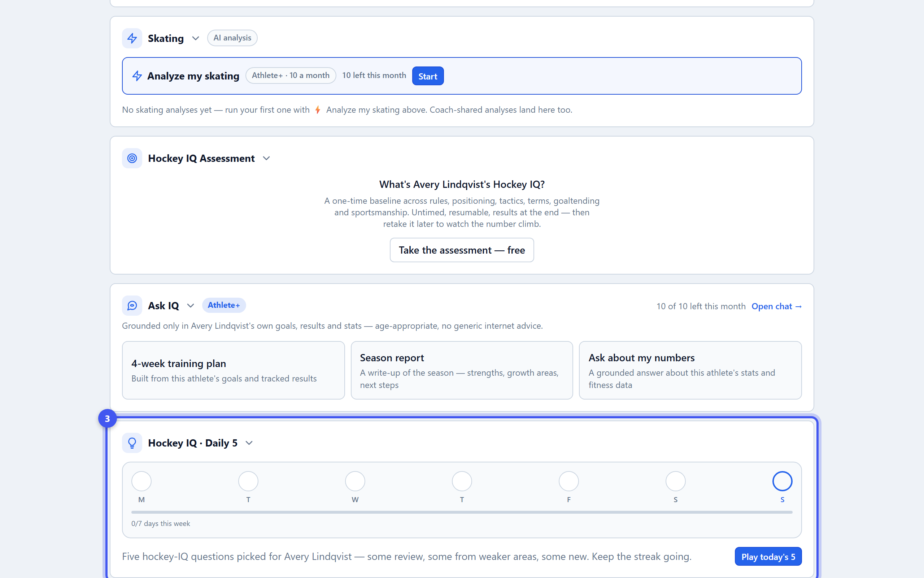
Task: Click 10 of 10 left this month text
Action: (701, 306)
